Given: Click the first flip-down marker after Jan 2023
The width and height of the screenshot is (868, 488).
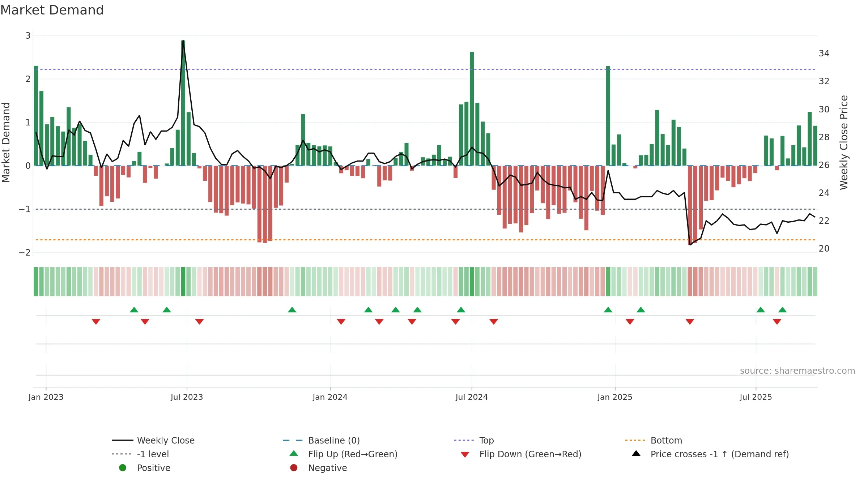Looking at the screenshot, I should [96, 322].
